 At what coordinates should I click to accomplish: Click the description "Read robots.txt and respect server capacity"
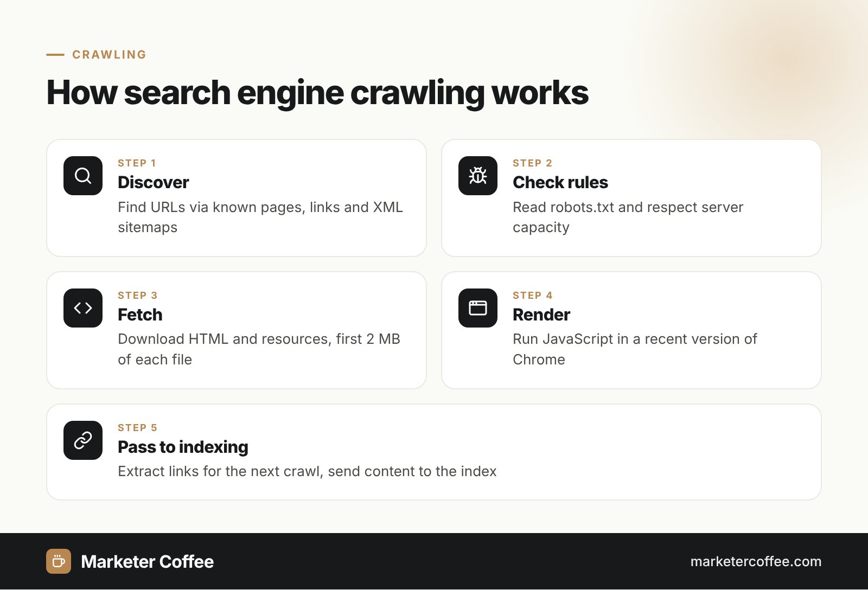click(628, 217)
